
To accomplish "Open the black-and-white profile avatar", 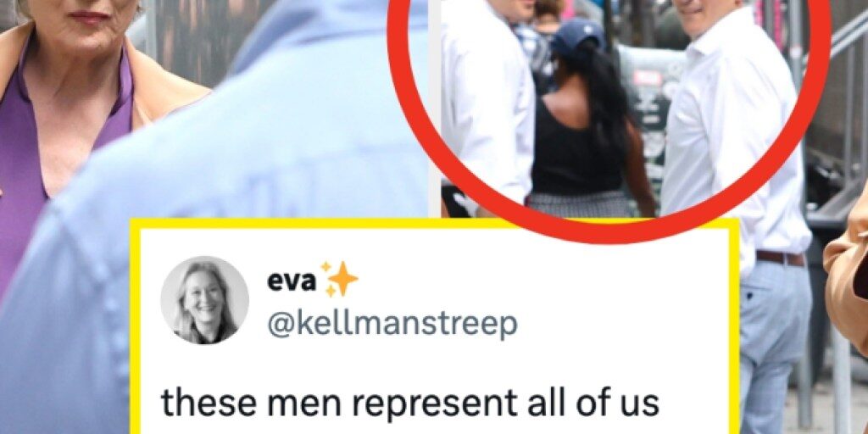I will (x=204, y=300).
